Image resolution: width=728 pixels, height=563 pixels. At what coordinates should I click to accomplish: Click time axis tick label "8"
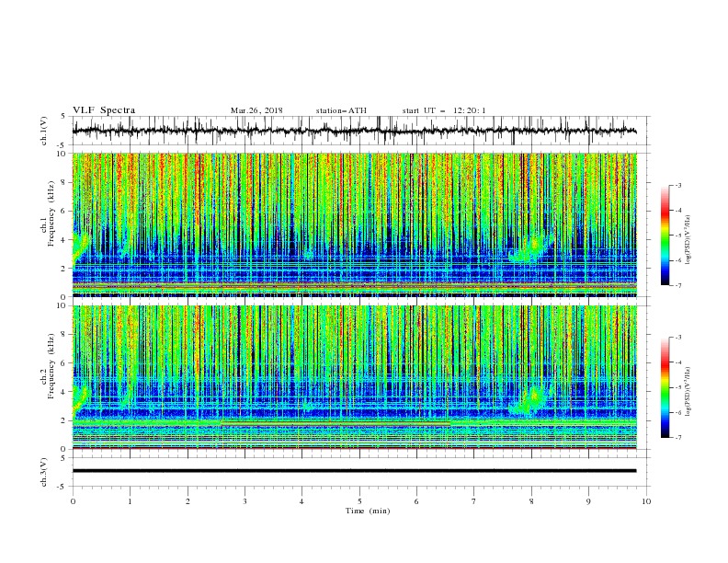(x=531, y=501)
